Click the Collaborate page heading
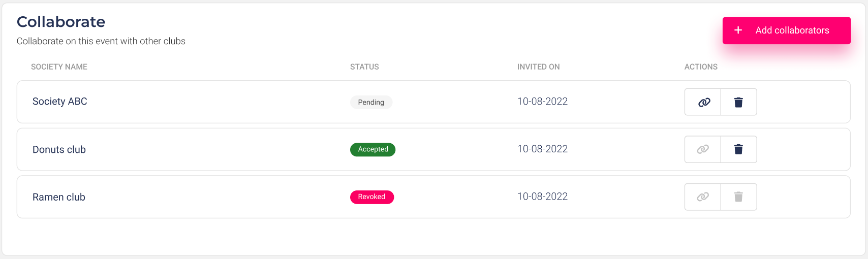The height and width of the screenshot is (259, 868). pos(61,22)
